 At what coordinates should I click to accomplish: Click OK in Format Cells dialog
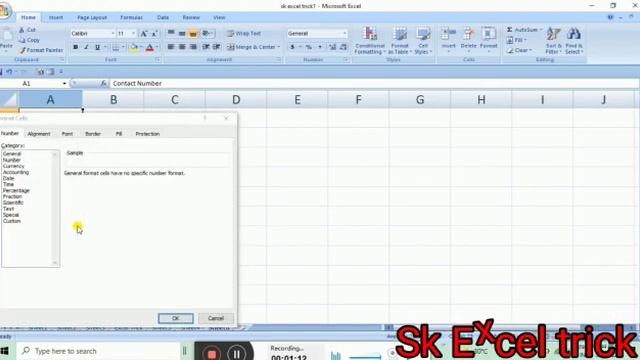[176, 318]
